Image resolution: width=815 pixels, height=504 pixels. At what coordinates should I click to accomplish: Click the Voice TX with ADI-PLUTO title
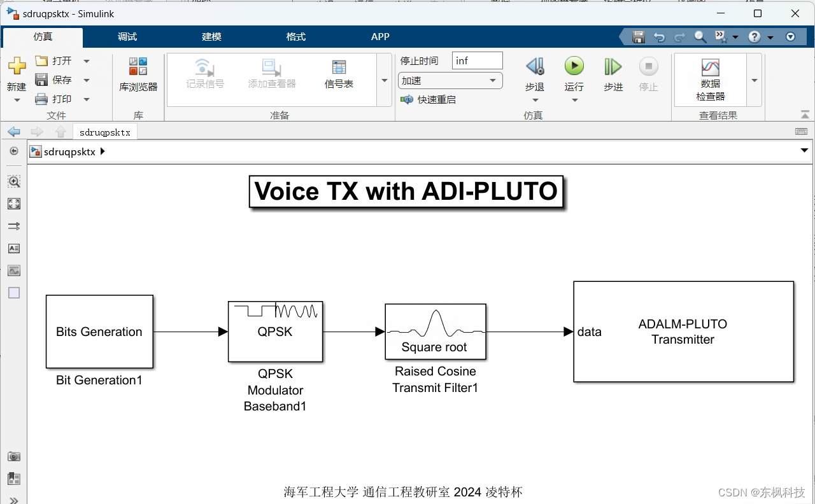click(x=406, y=191)
